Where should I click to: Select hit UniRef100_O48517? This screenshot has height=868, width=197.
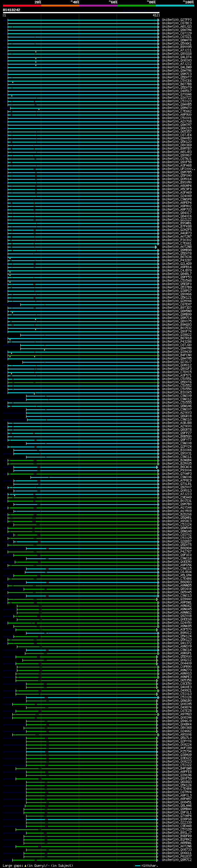pos(177,91)
